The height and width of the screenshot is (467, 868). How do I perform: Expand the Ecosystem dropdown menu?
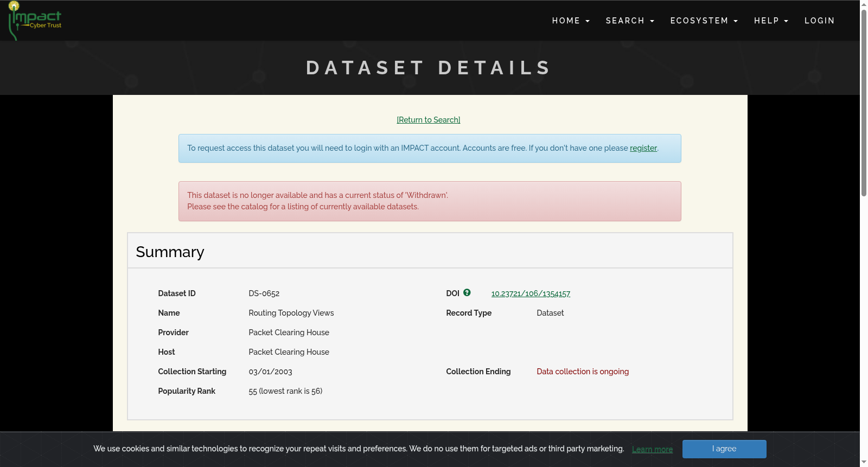point(704,21)
